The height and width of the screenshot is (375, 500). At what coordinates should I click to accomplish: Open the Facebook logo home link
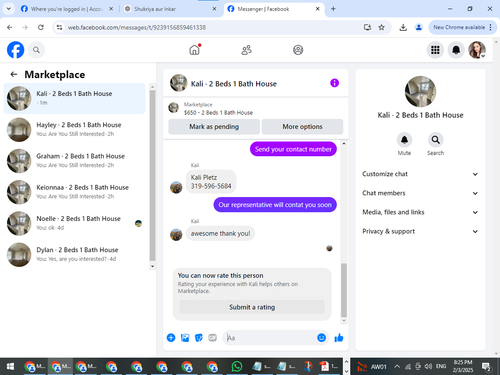16,50
